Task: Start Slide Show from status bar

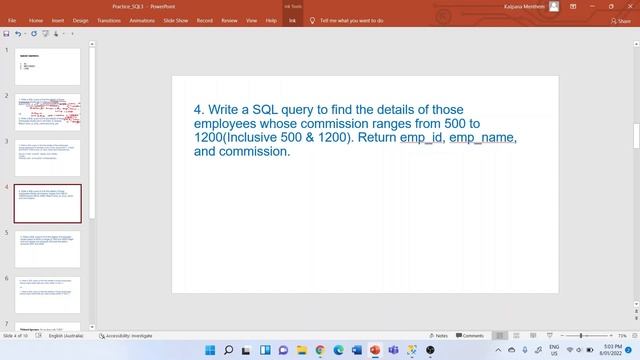Action: click(550, 336)
